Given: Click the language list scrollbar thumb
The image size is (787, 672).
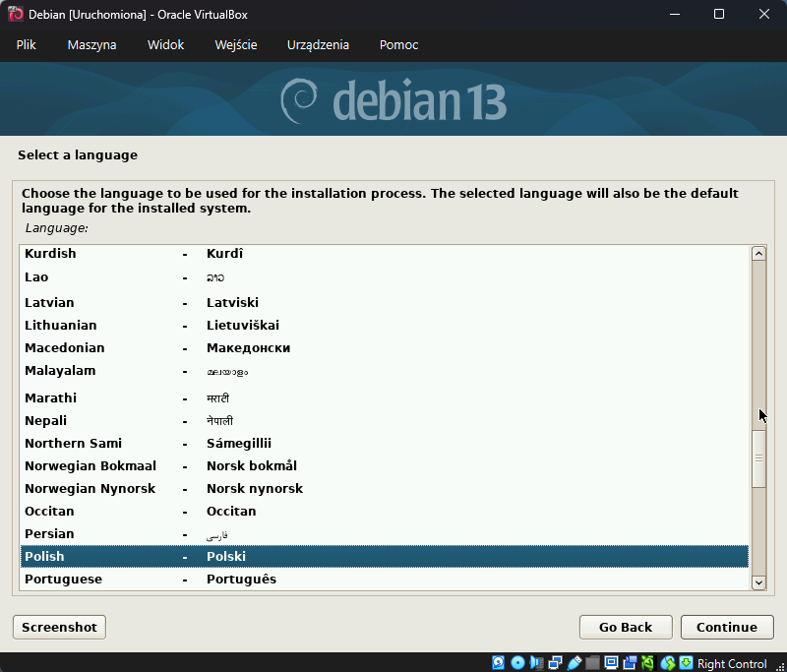Looking at the screenshot, I should [758, 458].
